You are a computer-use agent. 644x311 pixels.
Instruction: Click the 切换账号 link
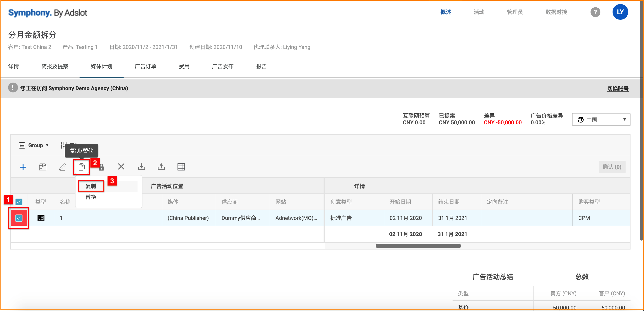click(618, 89)
